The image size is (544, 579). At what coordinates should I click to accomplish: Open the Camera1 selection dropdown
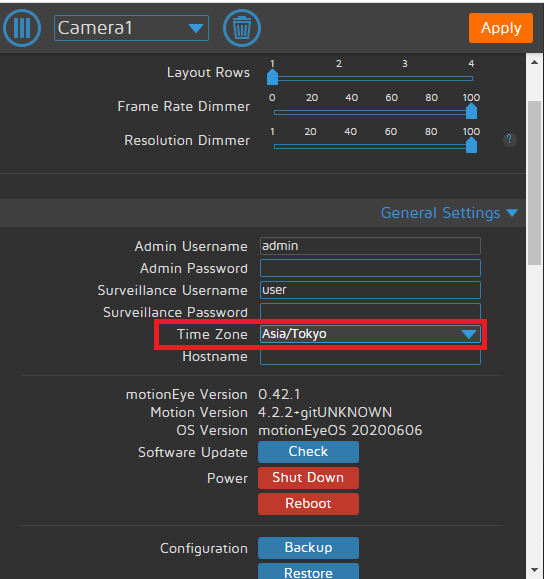[x=131, y=28]
